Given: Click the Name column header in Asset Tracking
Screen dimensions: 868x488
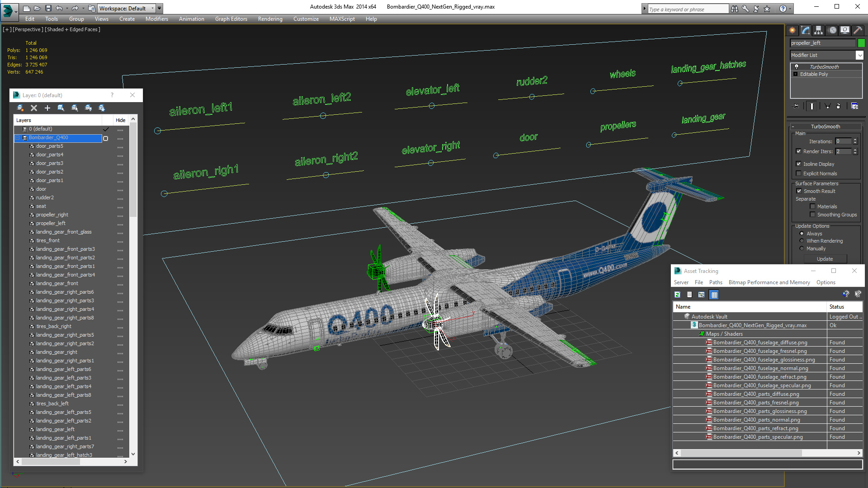Looking at the screenshot, I should coord(750,307).
